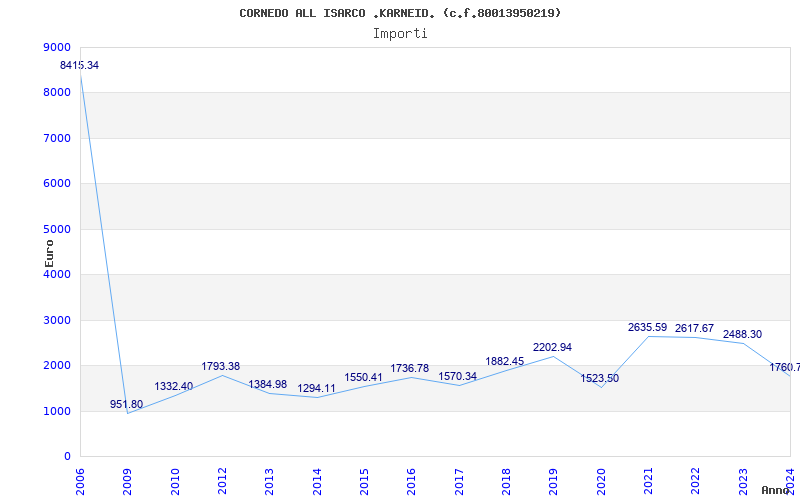800x500 pixels.
Task: Select the 5000 y-axis tick label
Action: coord(57,229)
